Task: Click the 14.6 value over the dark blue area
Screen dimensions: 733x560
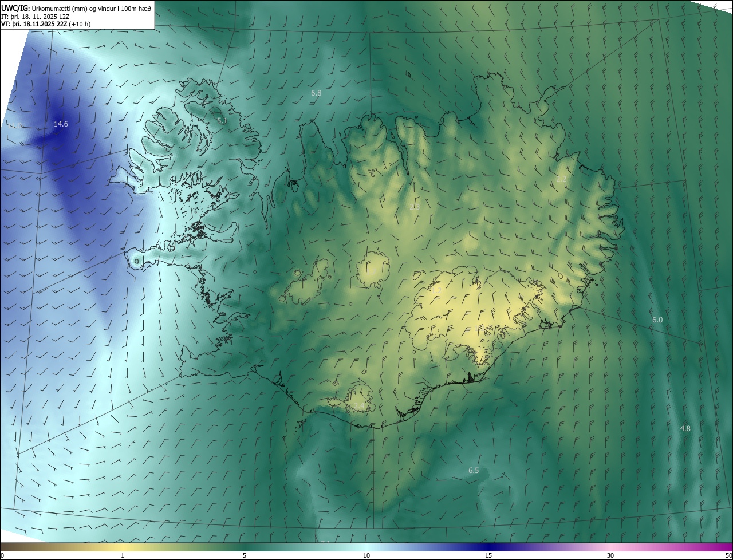Action: pos(61,124)
